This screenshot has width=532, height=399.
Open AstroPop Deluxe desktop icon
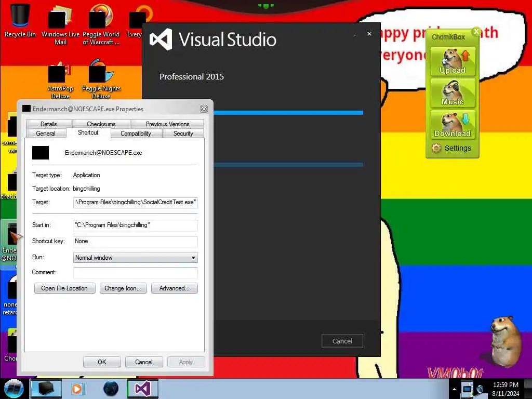click(60, 79)
